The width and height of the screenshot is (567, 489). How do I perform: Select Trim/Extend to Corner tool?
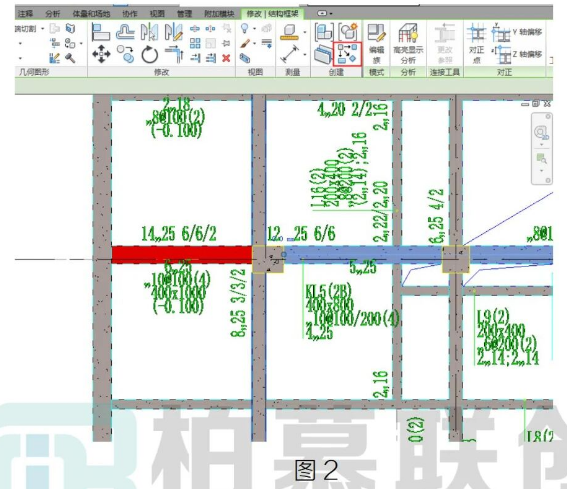coord(174,54)
